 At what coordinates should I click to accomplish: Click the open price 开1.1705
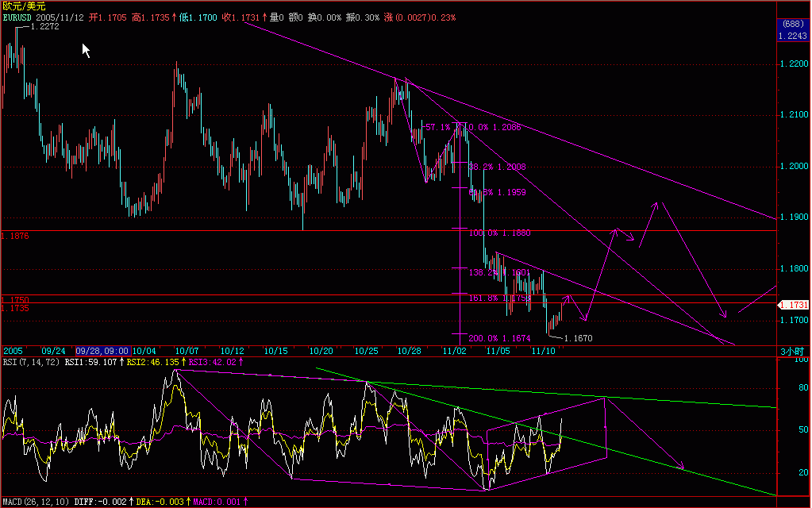click(107, 17)
